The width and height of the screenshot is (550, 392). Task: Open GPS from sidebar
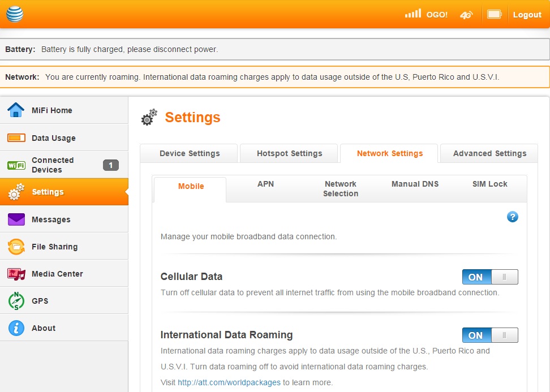[x=64, y=301]
